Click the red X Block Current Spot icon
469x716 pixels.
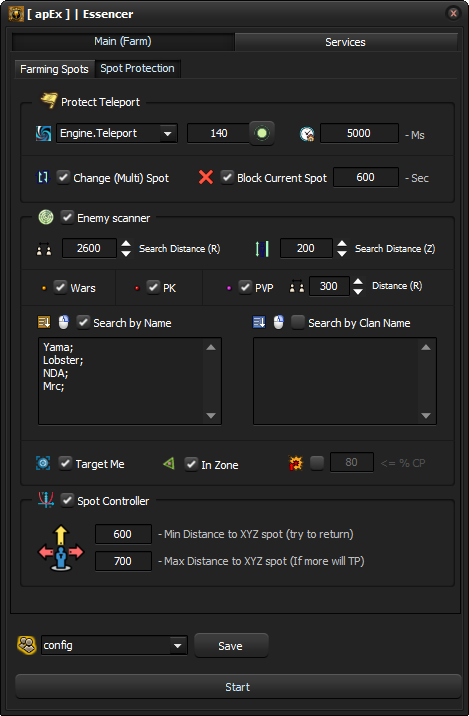coord(206,177)
